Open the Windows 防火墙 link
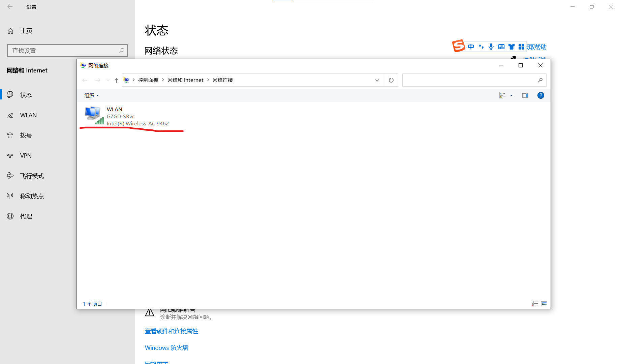 166,347
